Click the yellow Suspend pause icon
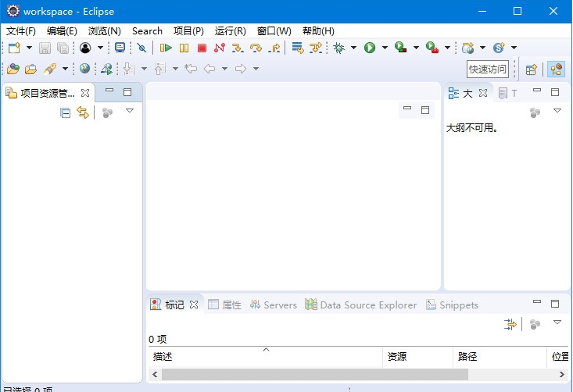 184,48
